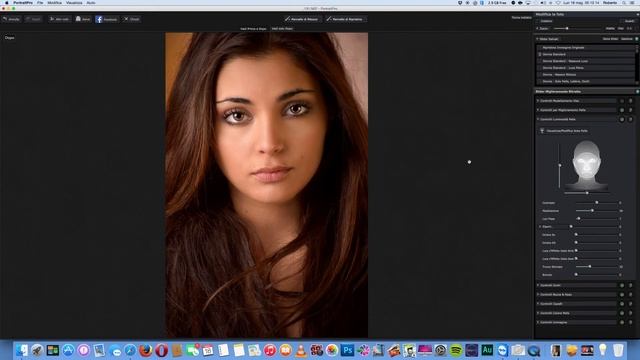Toggle the Slider Salvati green indicator
Image resolution: width=640 pixels, height=360 pixels.
click(x=637, y=39)
